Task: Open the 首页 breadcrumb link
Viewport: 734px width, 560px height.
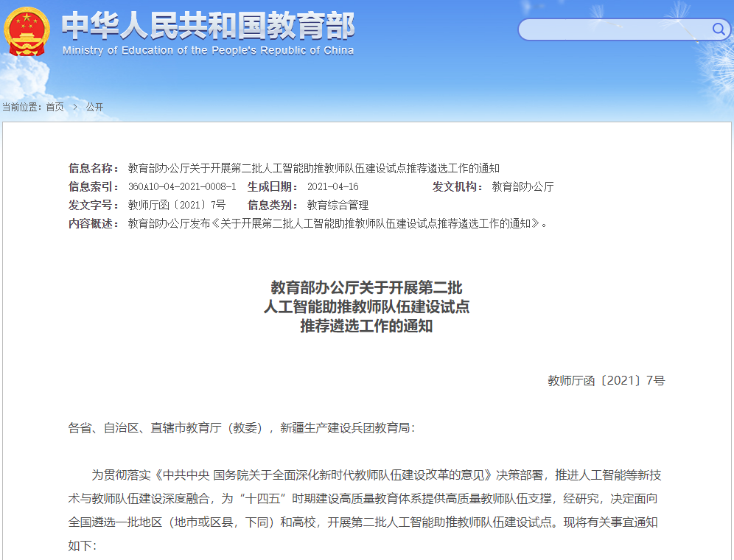Action: 54,106
